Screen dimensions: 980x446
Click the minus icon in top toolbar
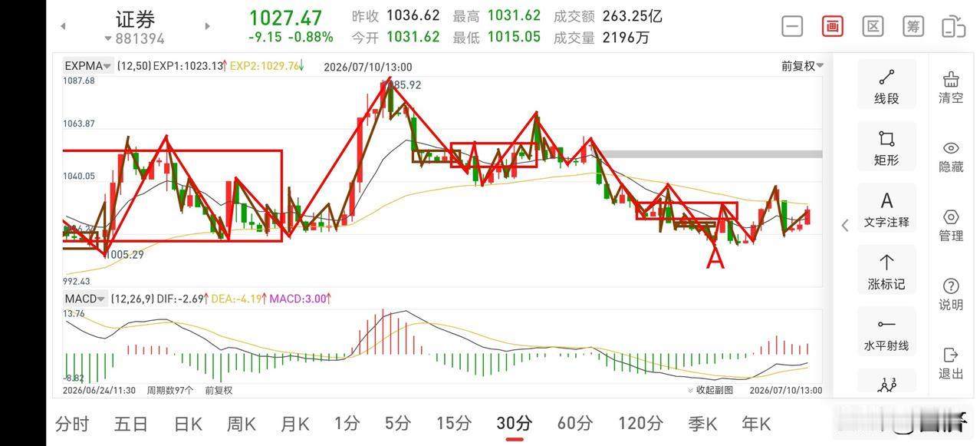792,26
